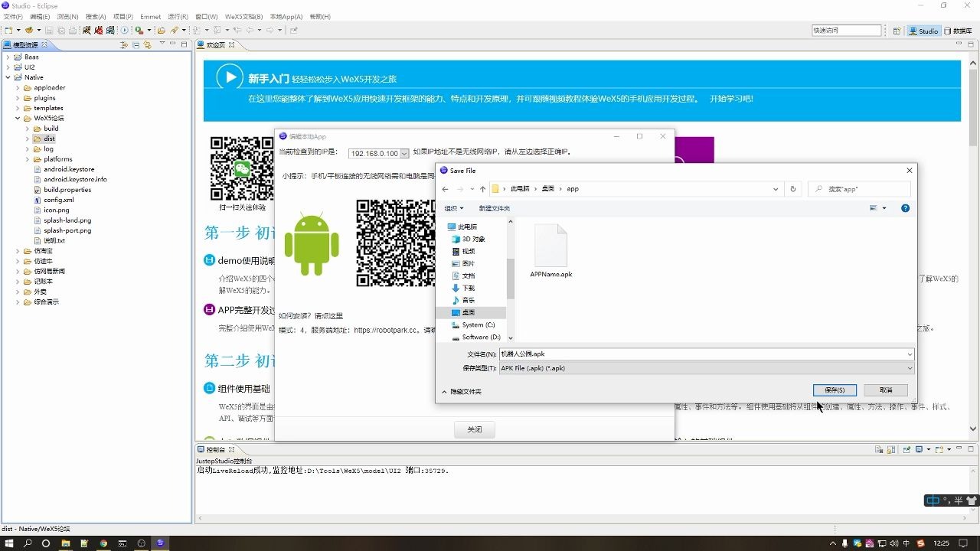Open the 运行(R) menu
The image size is (980, 551).
click(178, 16)
